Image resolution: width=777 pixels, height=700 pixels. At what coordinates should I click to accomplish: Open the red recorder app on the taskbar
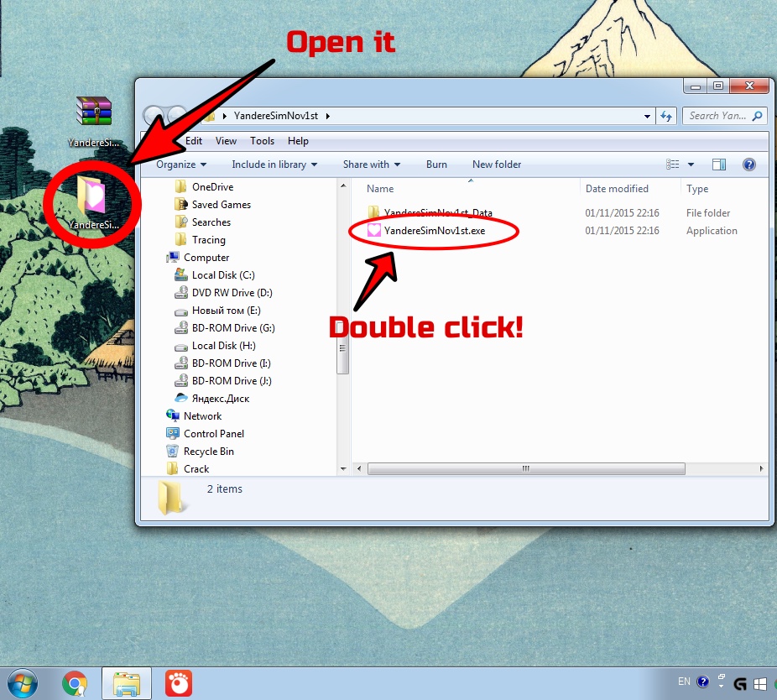(x=179, y=684)
